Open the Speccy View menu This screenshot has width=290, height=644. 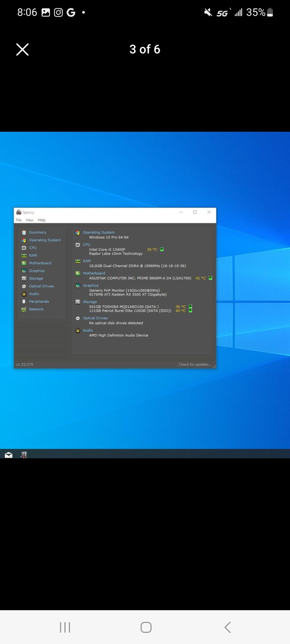pos(30,220)
